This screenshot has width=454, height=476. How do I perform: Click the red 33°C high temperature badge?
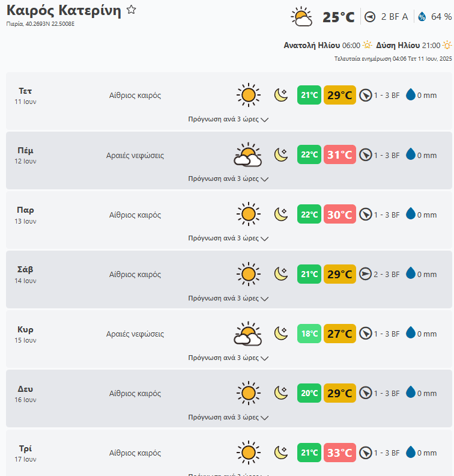340,453
